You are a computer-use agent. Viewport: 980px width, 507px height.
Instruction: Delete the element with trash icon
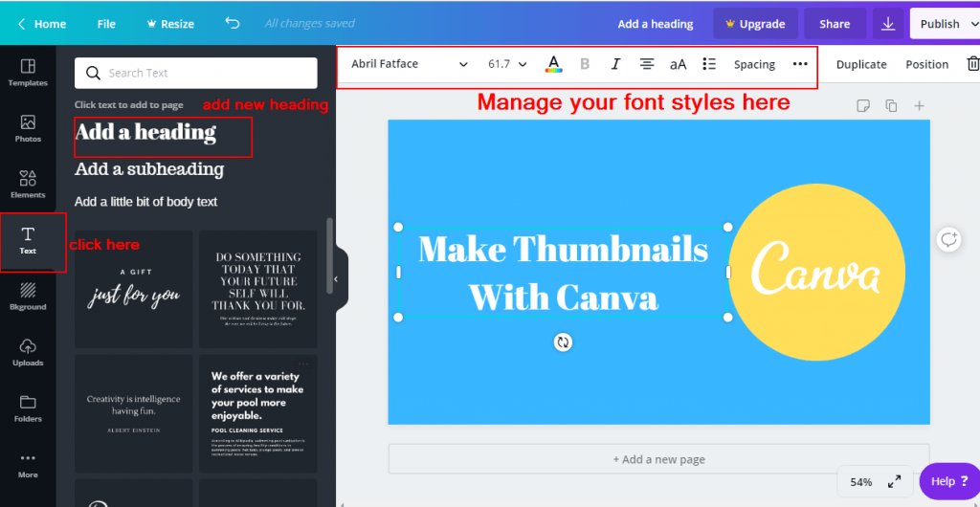click(x=973, y=64)
